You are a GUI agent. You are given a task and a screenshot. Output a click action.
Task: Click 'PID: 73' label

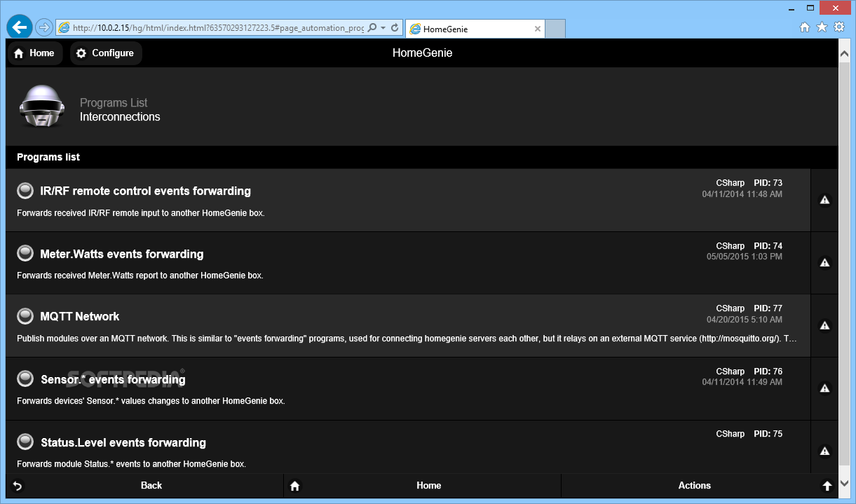(x=768, y=183)
